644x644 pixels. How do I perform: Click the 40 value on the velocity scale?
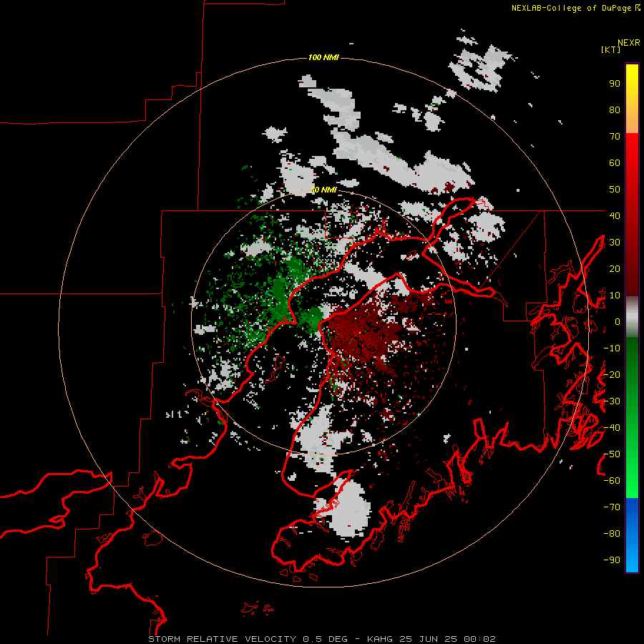tap(615, 215)
